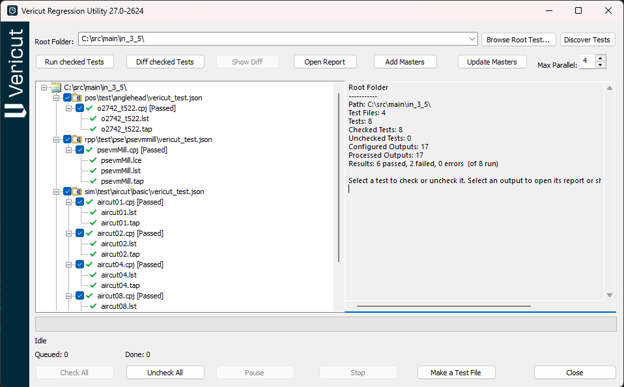This screenshot has height=387, width=624.
Task: Click green checkmark beside o2742_t522.lst
Action: coord(93,119)
